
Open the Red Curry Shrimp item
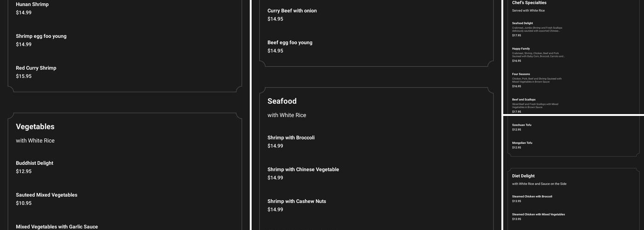(x=36, y=68)
